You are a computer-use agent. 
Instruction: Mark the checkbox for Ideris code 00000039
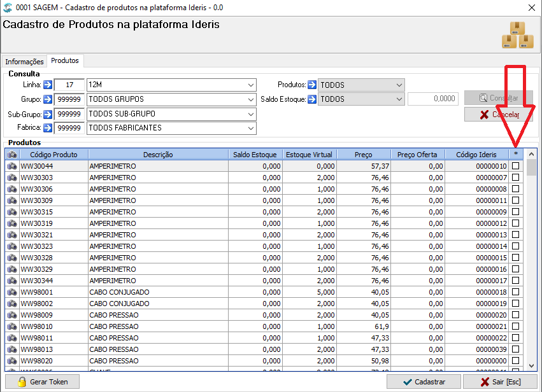[515, 349]
